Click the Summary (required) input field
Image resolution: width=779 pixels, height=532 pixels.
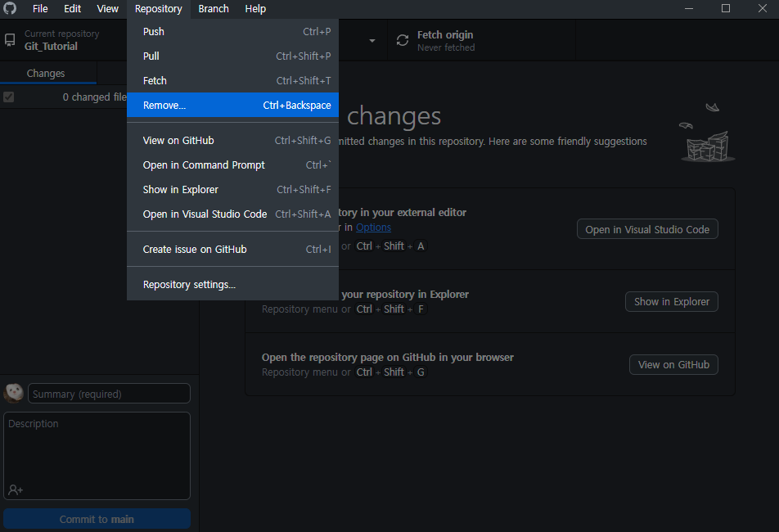(109, 394)
